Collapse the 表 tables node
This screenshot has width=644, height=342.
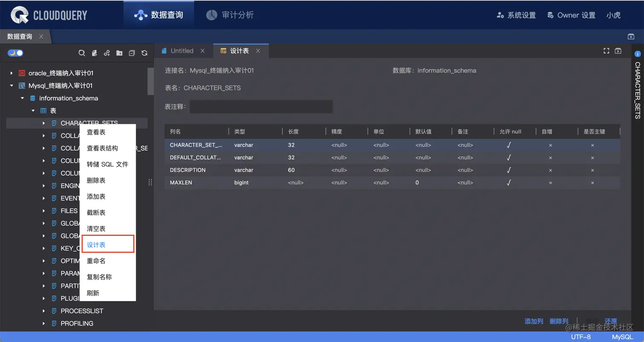coord(33,111)
